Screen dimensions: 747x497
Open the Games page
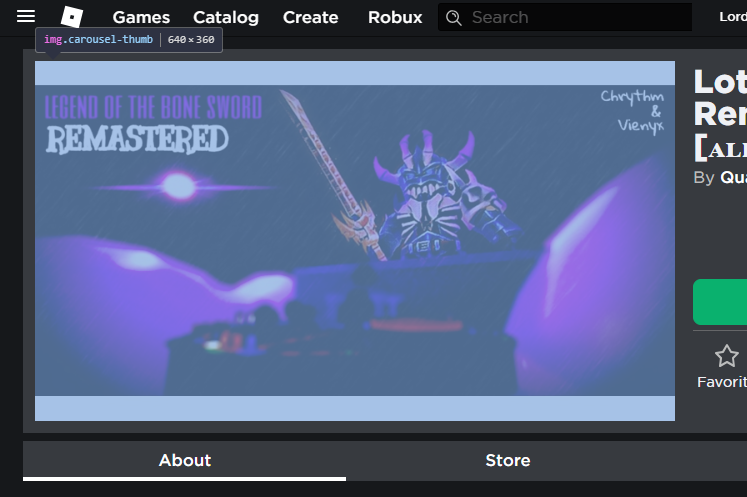coord(141,17)
